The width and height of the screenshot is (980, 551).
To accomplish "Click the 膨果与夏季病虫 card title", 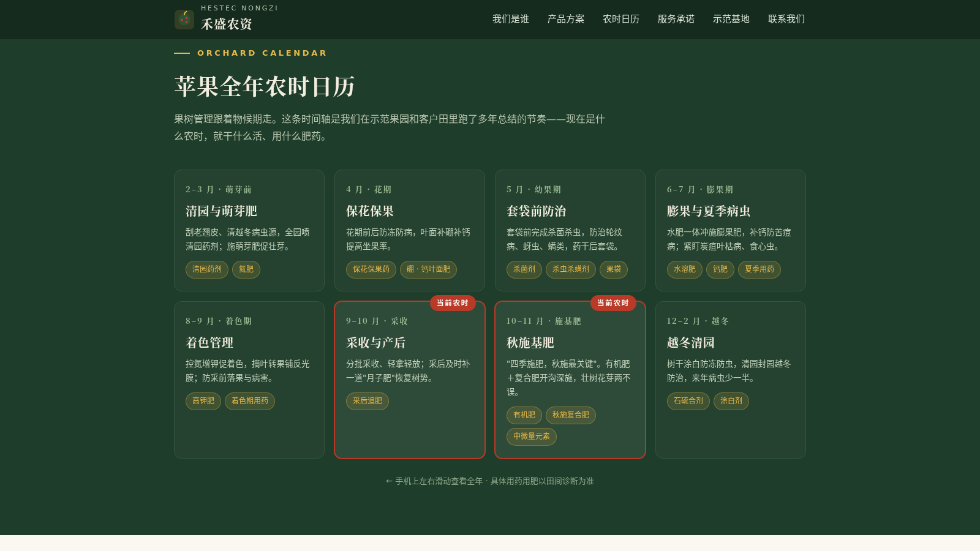I will point(709,211).
